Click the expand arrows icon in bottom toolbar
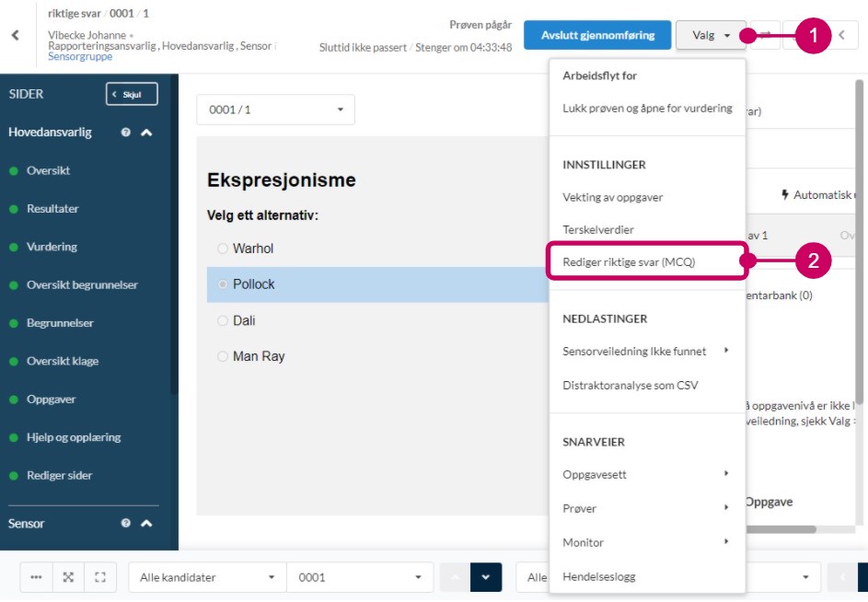This screenshot has height=602, width=868. pos(68,577)
